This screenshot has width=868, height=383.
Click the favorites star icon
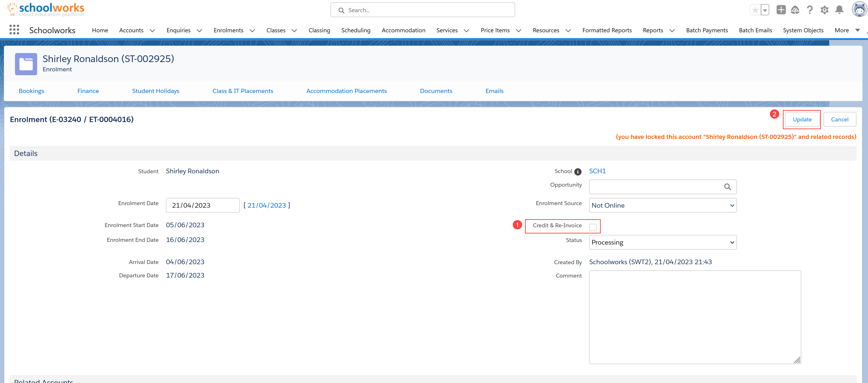755,10
